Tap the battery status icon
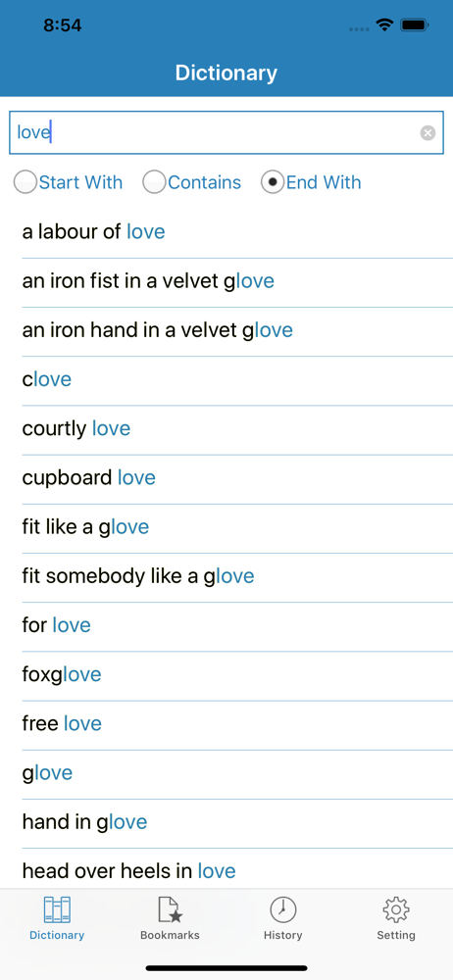This screenshot has height=980, width=453. click(x=414, y=25)
